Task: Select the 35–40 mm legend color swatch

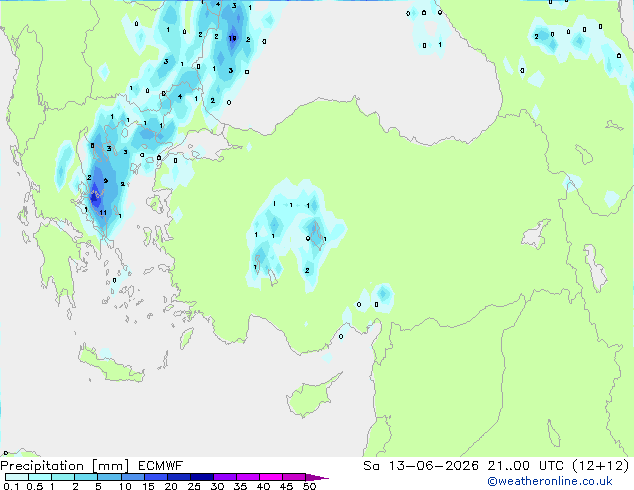Action: (247, 477)
